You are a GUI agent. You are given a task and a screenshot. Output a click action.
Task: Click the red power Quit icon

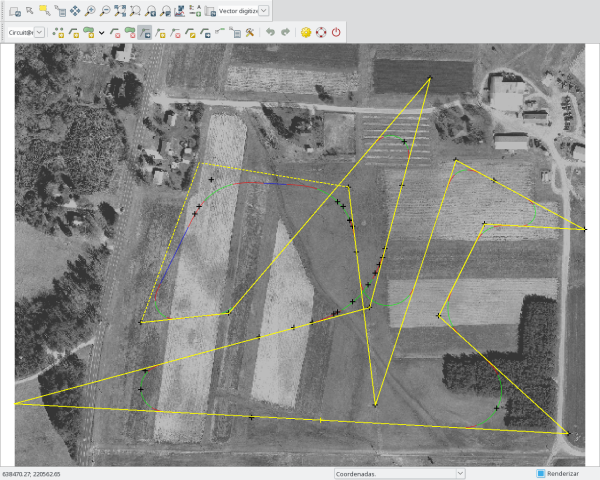336,32
